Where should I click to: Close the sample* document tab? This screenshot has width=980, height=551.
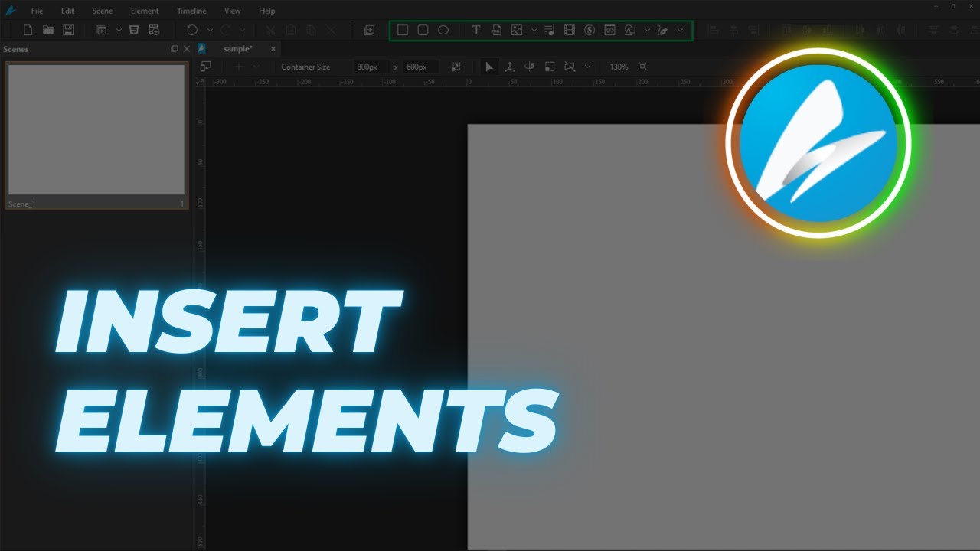click(x=273, y=49)
